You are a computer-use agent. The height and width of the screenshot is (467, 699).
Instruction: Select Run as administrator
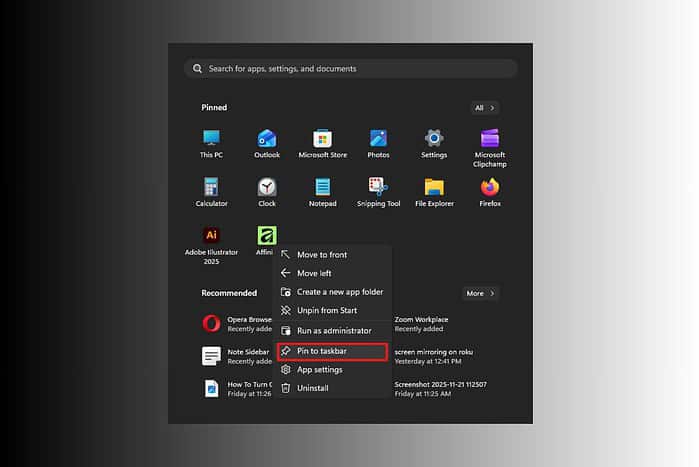pos(333,331)
